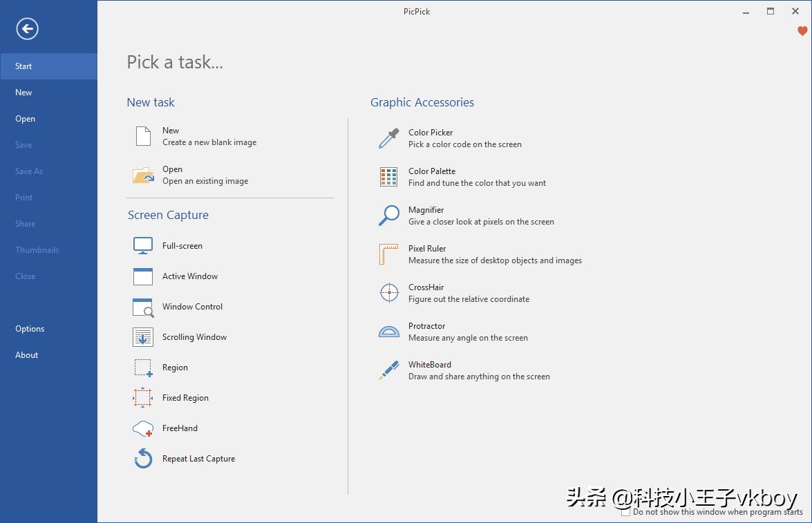Click 'Create a new blank image' text

tap(209, 142)
